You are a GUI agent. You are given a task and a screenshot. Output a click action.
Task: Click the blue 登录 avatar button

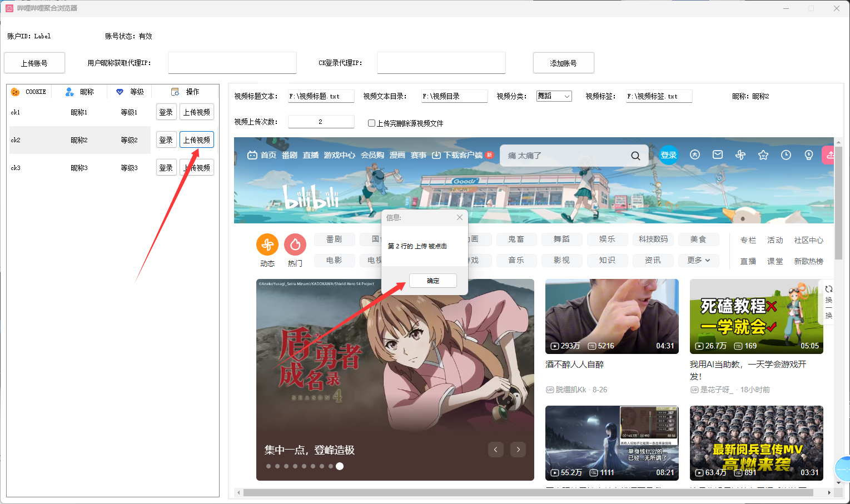tap(668, 155)
